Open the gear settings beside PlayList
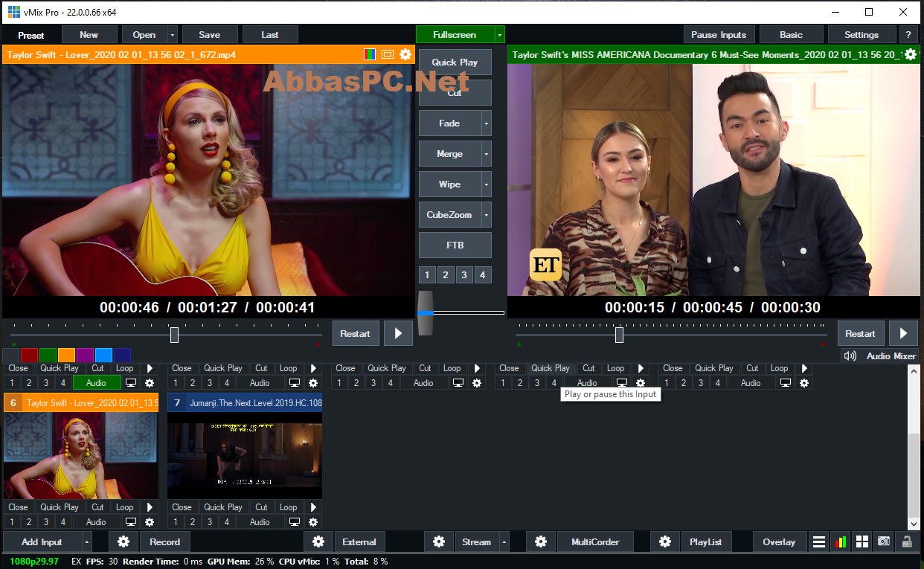Screen dimensions: 924x569 point(665,541)
